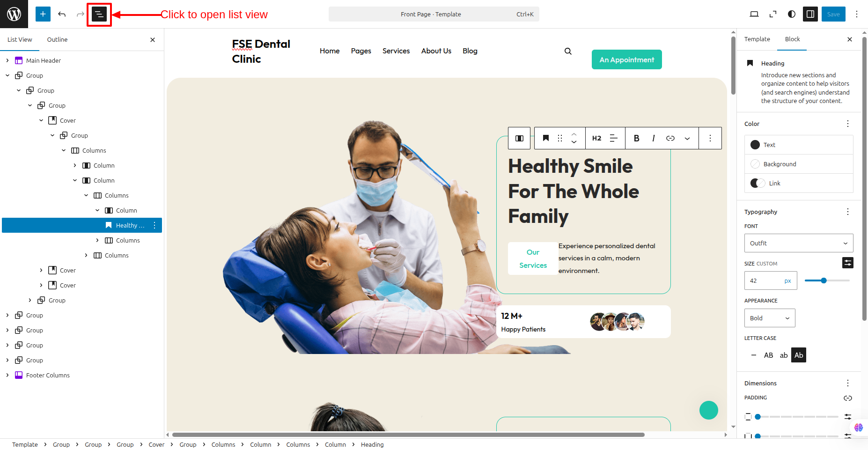This screenshot has height=450, width=868.
Task: Toggle the Styles half-circle icon
Action: coord(792,14)
